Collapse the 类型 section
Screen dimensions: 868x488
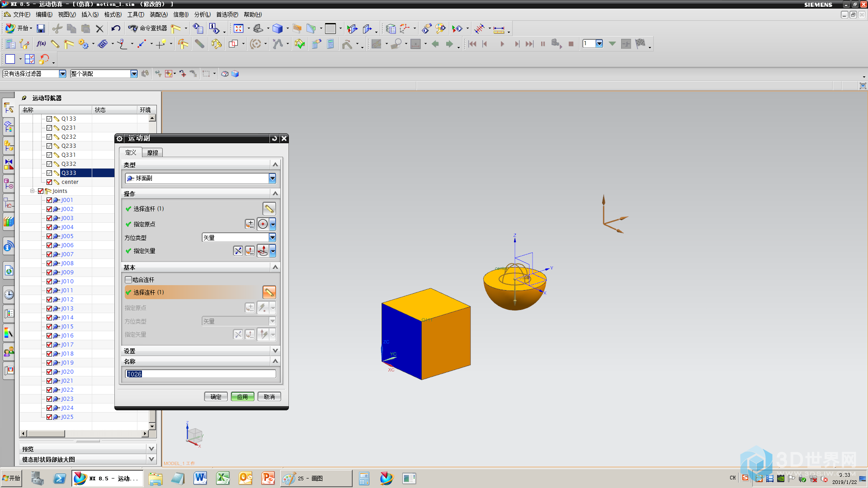click(275, 165)
